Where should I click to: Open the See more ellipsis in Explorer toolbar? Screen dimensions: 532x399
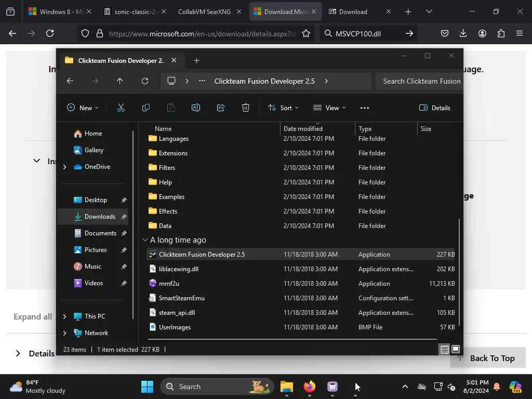(364, 108)
